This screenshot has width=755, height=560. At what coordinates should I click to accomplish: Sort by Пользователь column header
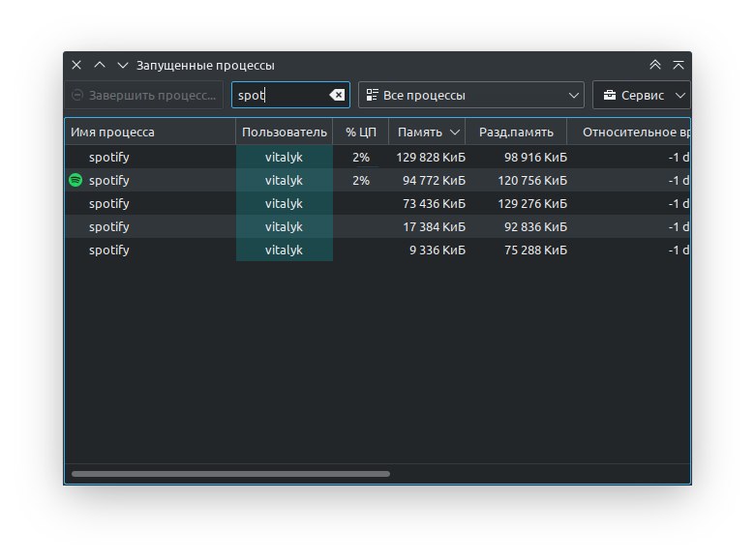(x=284, y=133)
